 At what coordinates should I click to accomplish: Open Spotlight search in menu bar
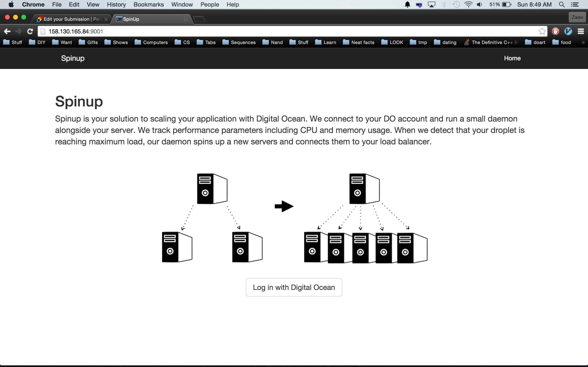(x=562, y=4)
